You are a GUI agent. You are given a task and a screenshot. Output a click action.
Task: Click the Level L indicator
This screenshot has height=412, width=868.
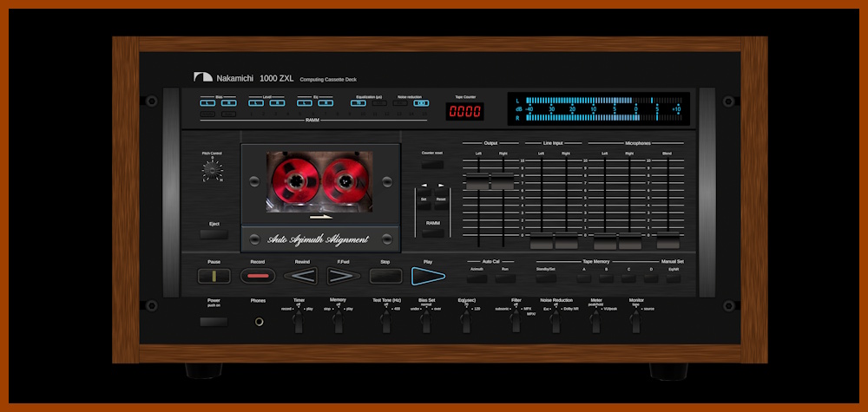click(256, 103)
